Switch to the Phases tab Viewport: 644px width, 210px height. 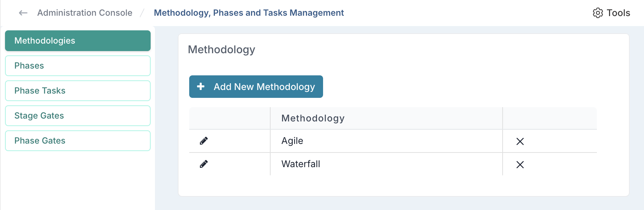coord(78,66)
